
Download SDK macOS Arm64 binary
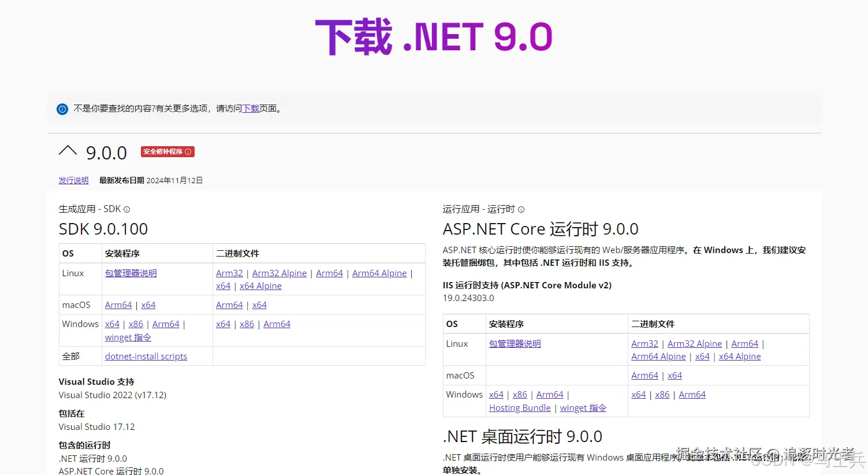229,305
